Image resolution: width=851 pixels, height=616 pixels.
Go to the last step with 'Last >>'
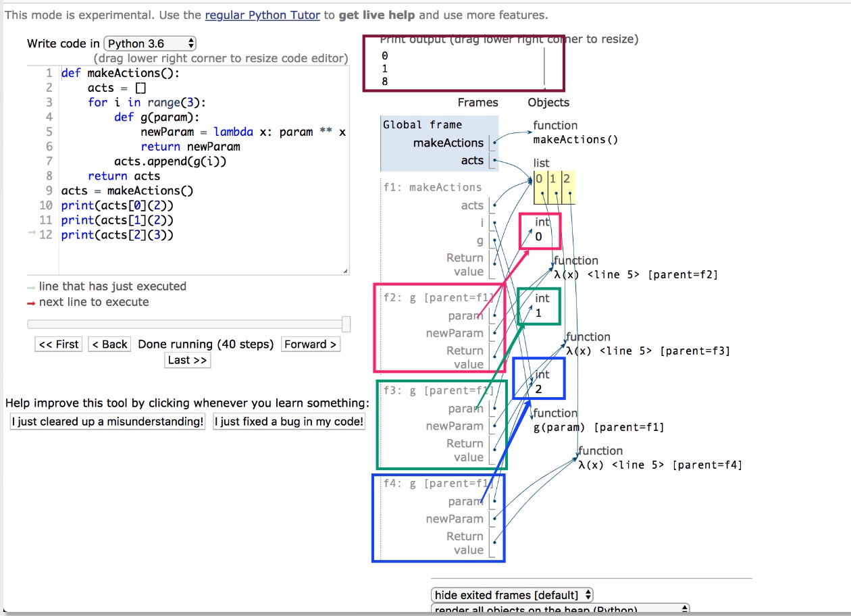(188, 360)
